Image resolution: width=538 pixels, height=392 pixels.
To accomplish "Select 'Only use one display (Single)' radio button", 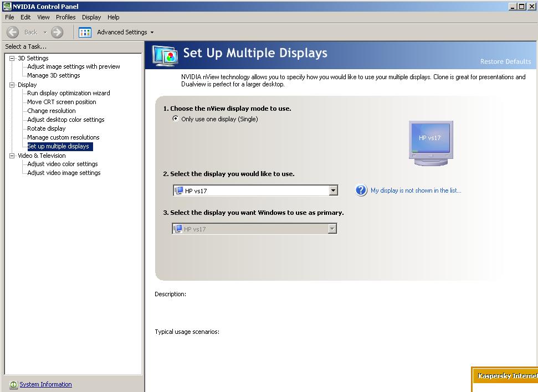I will point(175,118).
